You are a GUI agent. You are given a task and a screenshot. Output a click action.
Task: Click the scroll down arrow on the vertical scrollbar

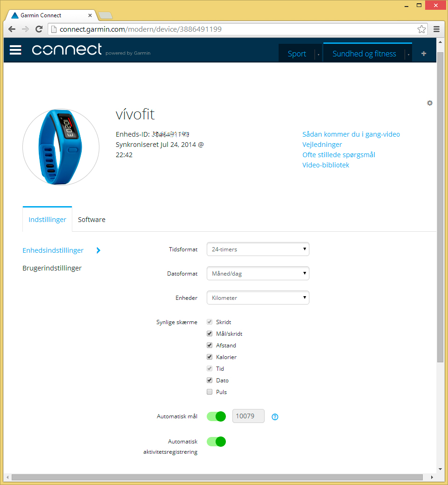440,469
